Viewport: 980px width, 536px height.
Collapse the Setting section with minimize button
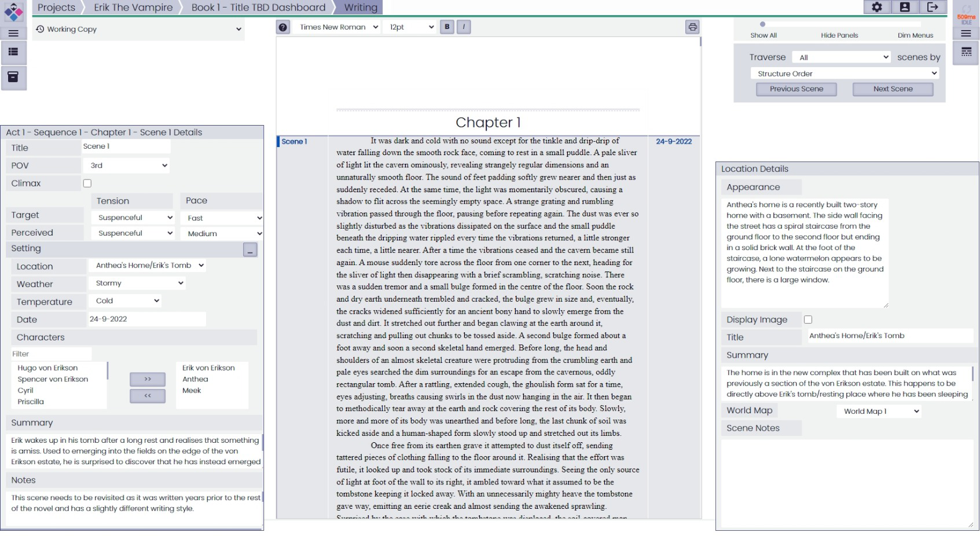point(250,250)
